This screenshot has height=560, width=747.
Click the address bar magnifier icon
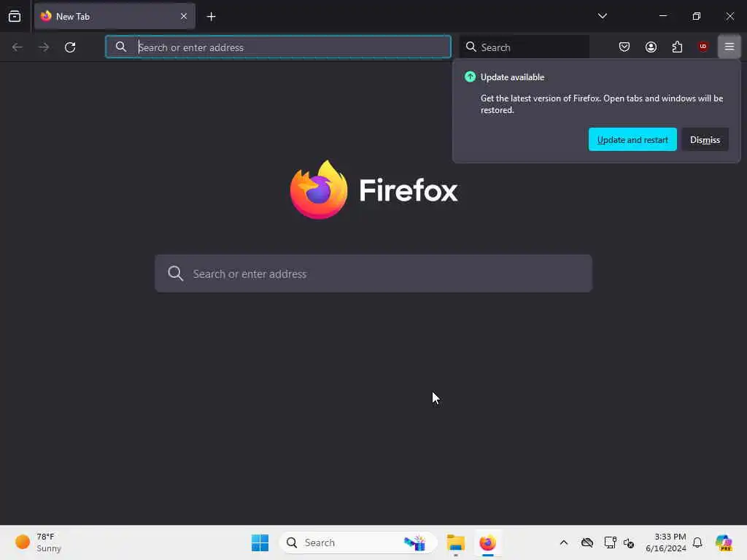click(x=121, y=47)
